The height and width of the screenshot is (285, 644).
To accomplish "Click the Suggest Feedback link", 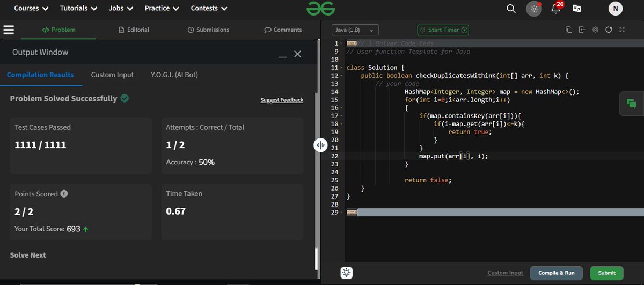I will point(282,100).
